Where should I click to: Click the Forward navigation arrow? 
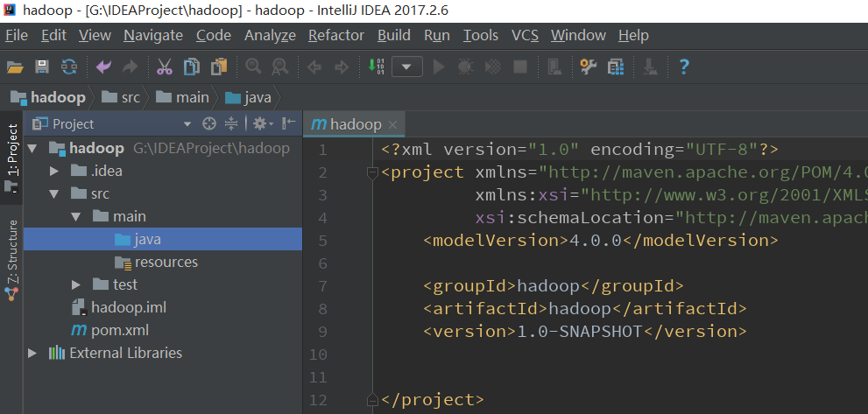[x=342, y=67]
